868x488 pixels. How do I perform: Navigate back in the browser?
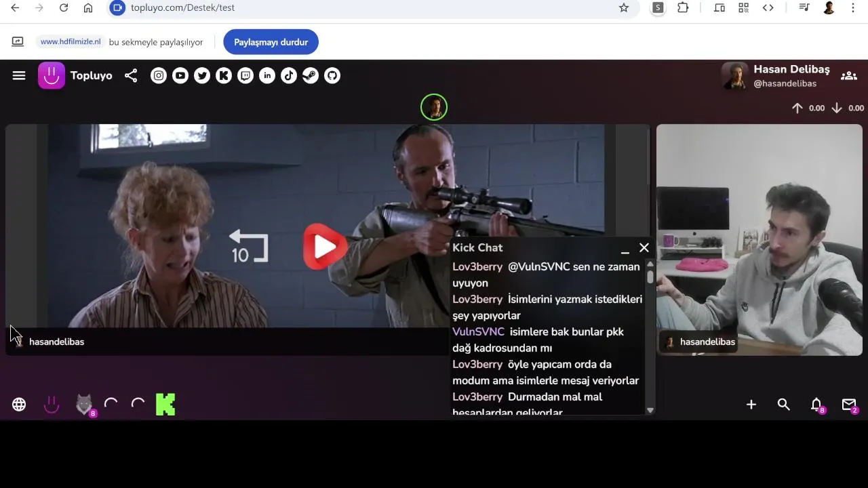pos(15,7)
